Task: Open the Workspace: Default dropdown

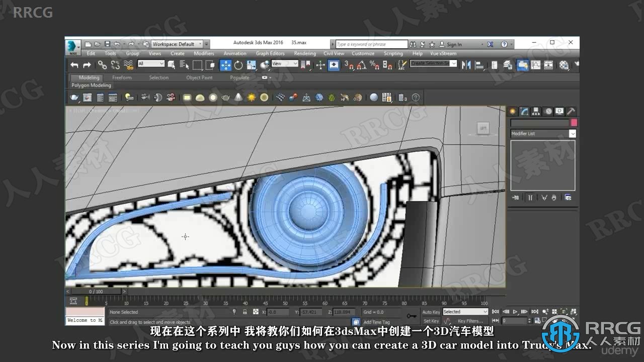Action: 177,44
